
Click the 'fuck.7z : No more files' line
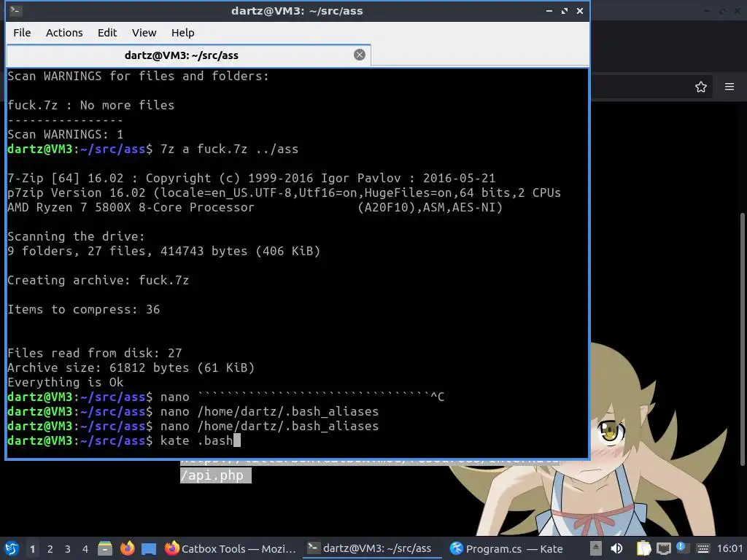pos(90,105)
